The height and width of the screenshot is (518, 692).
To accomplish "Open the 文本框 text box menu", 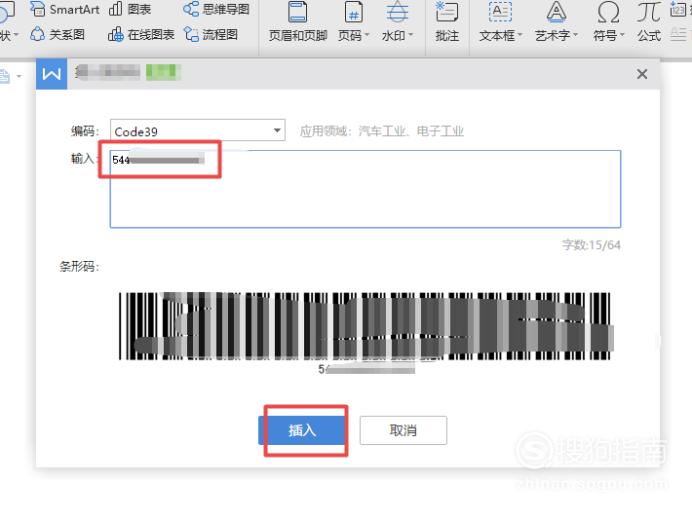I will [500, 22].
